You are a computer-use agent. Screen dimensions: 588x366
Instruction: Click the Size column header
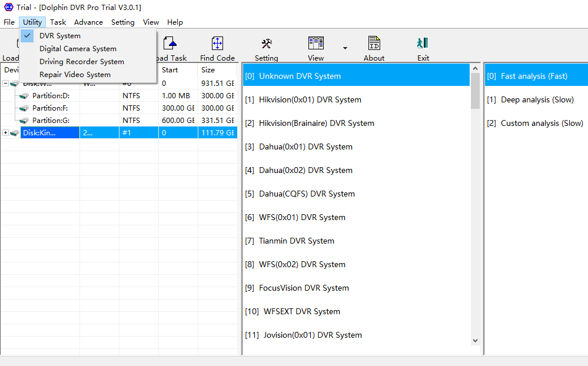click(x=218, y=70)
